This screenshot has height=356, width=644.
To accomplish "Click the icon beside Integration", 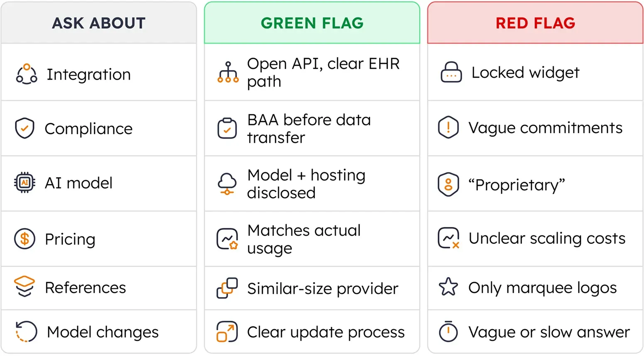I will [x=27, y=74].
